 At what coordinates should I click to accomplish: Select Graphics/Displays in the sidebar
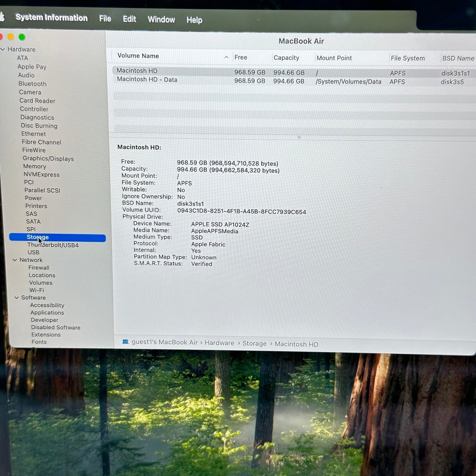pos(48,158)
